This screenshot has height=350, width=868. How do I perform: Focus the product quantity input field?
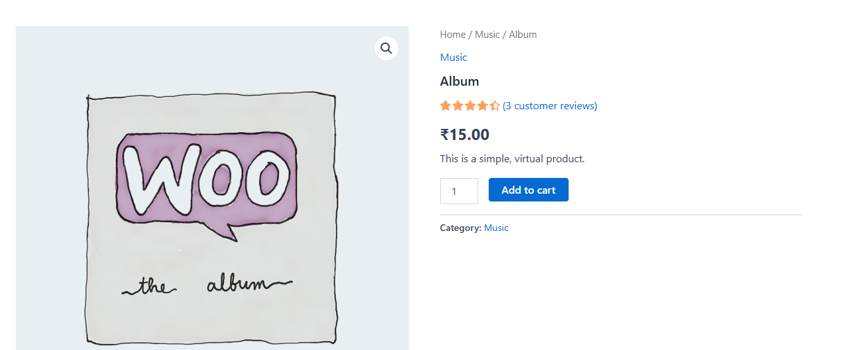459,191
